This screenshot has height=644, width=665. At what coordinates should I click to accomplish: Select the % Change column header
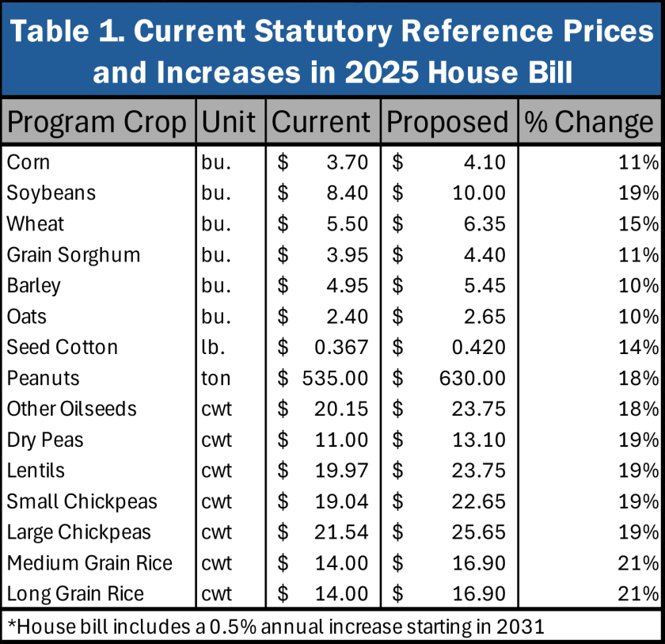(x=589, y=122)
